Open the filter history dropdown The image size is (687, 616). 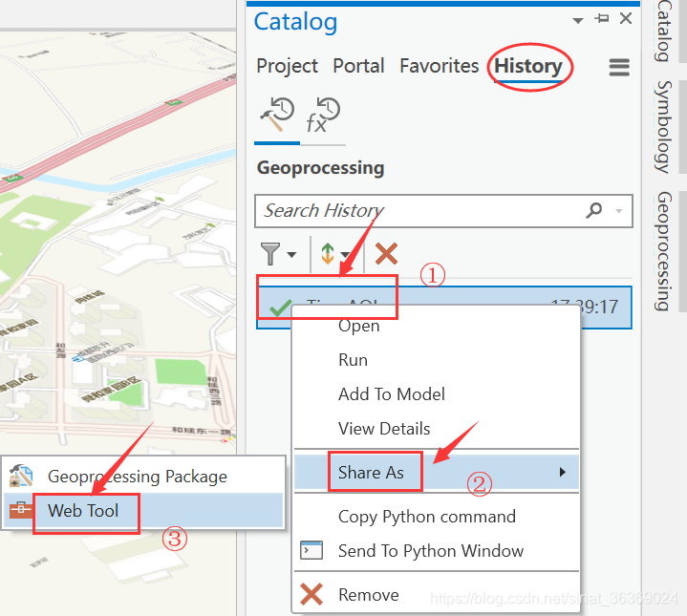click(279, 254)
